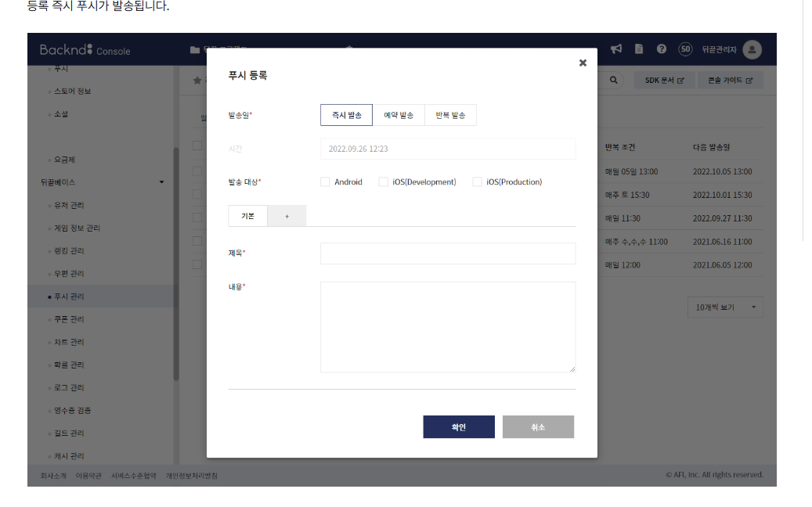Click the 50 counter badge icon
This screenshot has height=507, width=812.
point(685,49)
